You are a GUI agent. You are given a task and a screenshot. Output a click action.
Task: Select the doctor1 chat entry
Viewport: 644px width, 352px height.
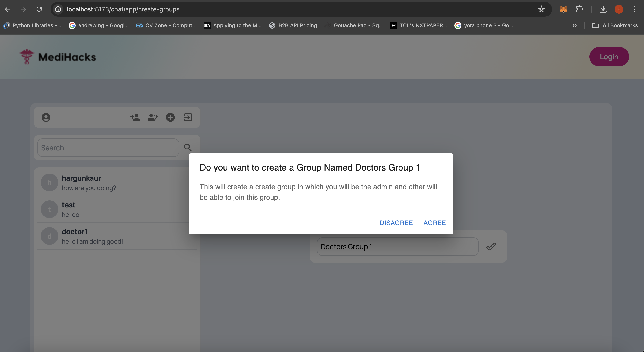click(112, 236)
